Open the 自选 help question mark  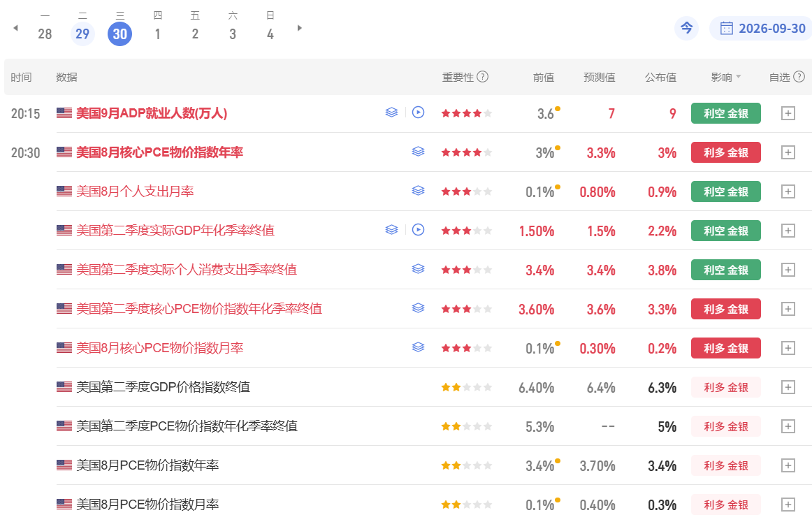tap(799, 77)
